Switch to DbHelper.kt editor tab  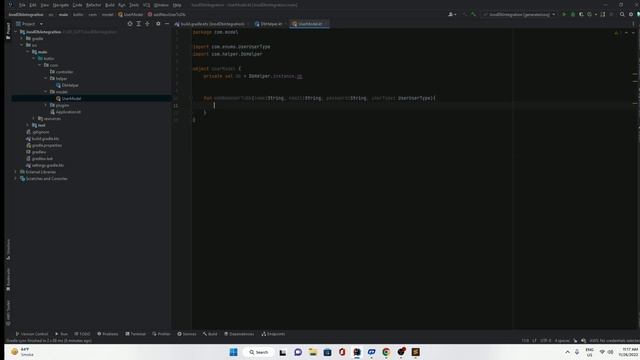click(x=269, y=24)
